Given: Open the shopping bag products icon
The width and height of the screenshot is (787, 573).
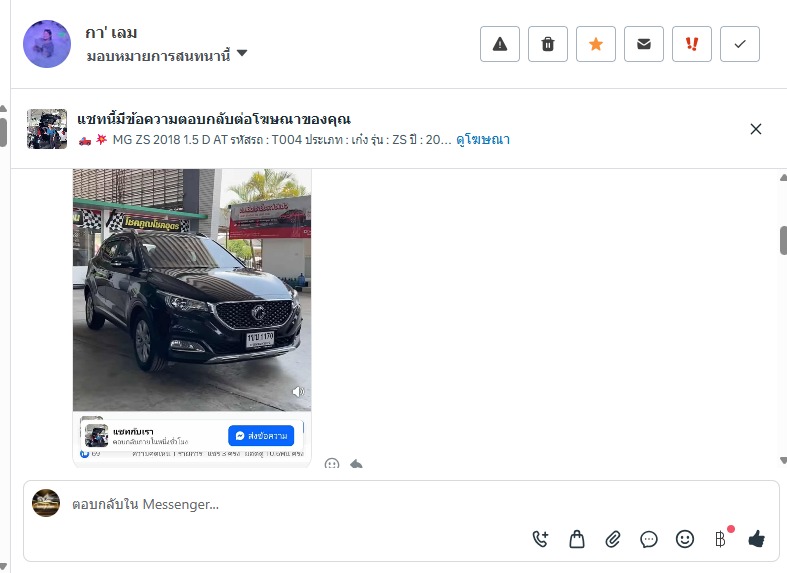Looking at the screenshot, I should (577, 539).
